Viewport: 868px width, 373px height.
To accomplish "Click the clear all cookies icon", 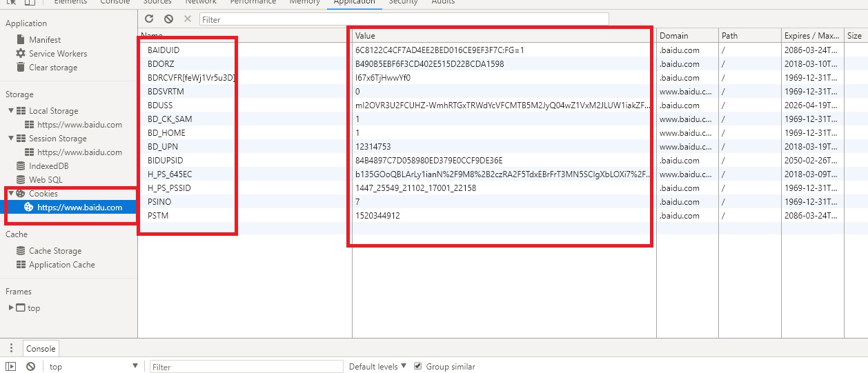I will coord(168,19).
